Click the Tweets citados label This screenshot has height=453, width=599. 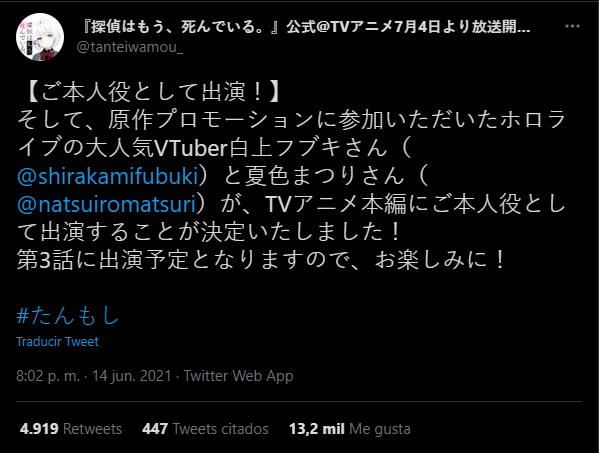[x=221, y=429]
